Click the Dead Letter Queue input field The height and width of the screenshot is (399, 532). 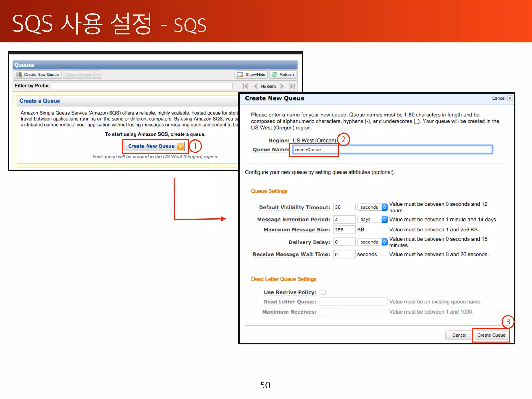coord(353,302)
